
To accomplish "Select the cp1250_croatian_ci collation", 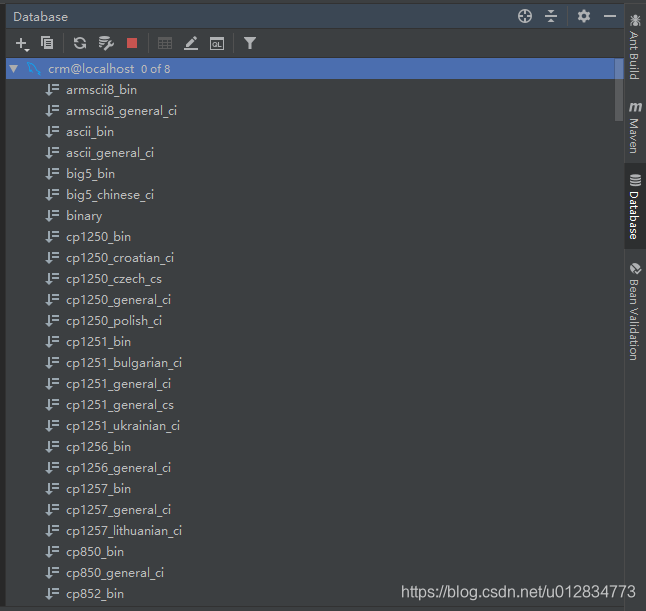I will (120, 258).
